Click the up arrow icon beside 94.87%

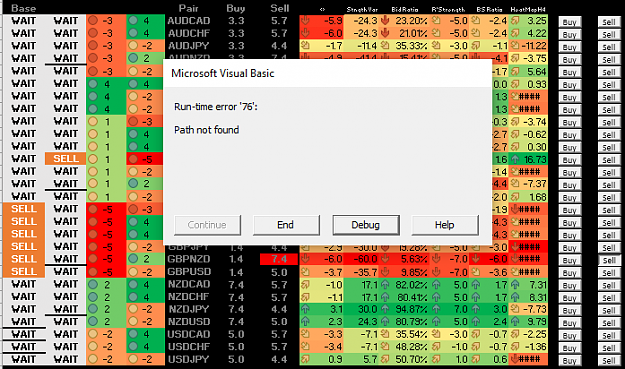pyautogui.click(x=385, y=309)
